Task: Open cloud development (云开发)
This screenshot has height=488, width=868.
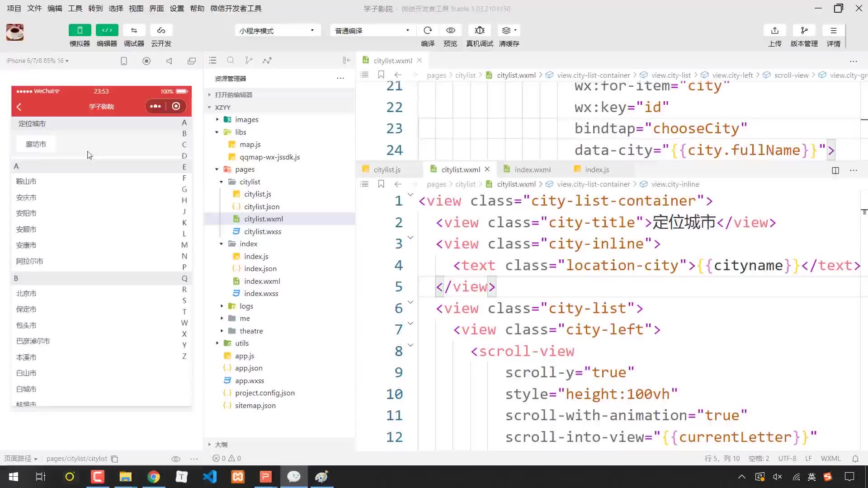Action: (161, 30)
